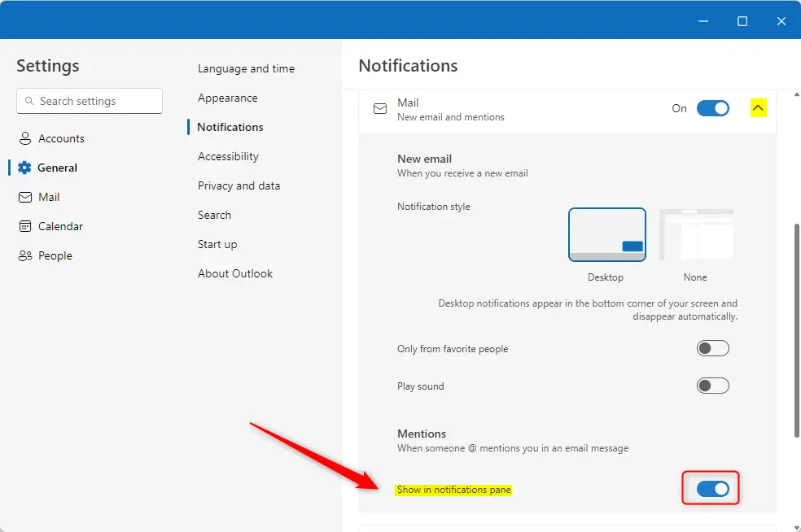Viewport: 801px width, 532px height.
Task: Turn off the Mail notifications switch
Action: pyautogui.click(x=712, y=108)
